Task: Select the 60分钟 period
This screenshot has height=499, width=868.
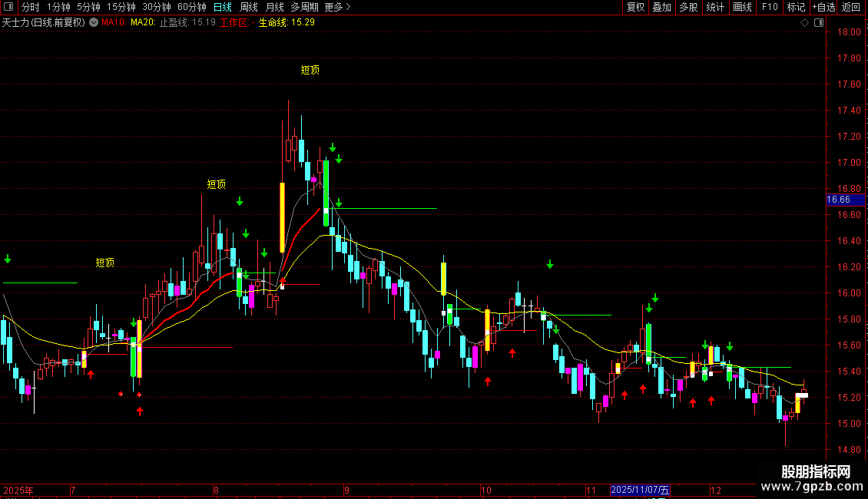Action: coord(191,7)
